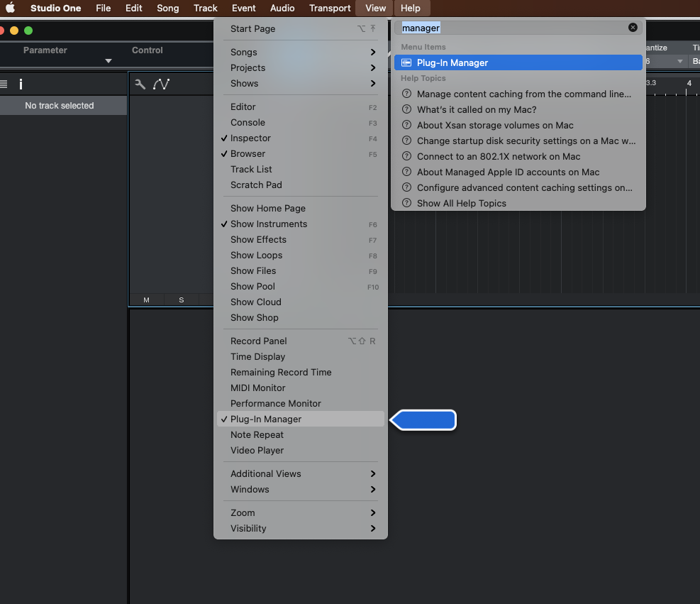Click the global Solo S button
Image resolution: width=700 pixels, height=604 pixels.
pos(182,300)
